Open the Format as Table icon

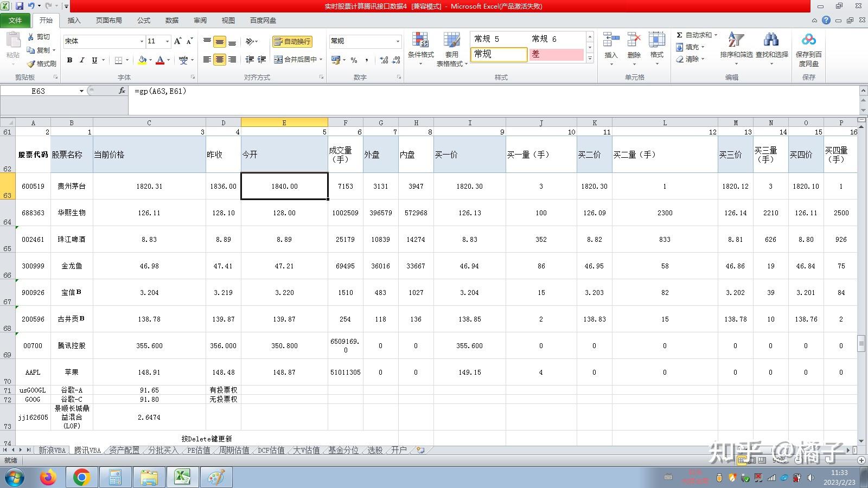451,41
